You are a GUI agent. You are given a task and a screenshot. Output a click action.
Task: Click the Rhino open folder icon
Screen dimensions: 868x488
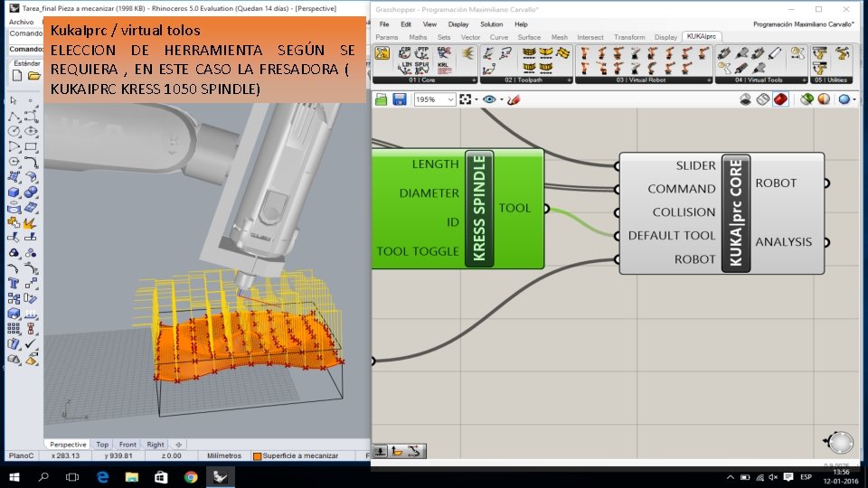pos(33,76)
